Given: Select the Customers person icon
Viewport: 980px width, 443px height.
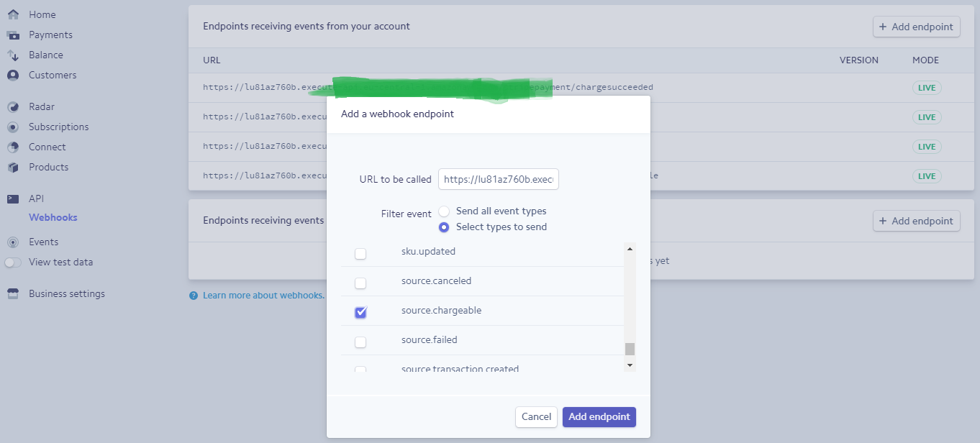Looking at the screenshot, I should 13,75.
